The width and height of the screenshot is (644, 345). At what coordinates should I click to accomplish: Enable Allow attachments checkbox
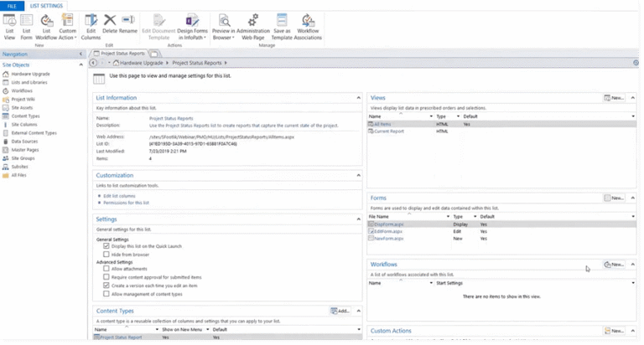pos(106,268)
